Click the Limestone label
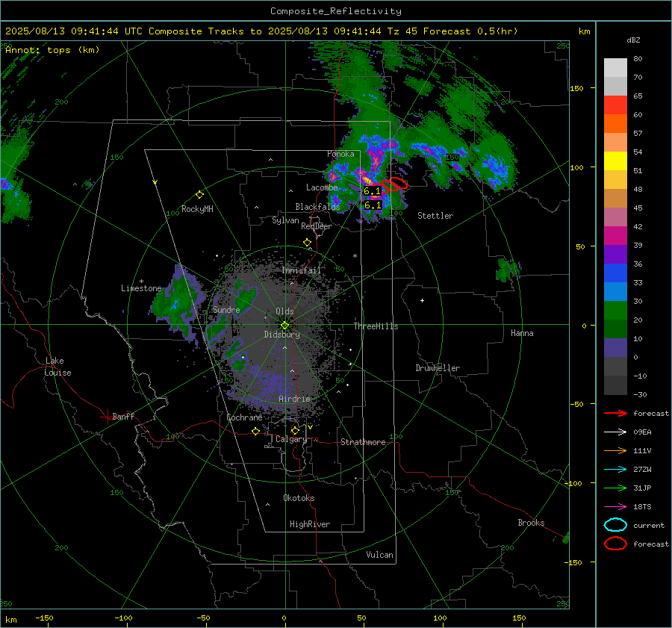Viewport: 672px width, 628px height. pos(141,288)
